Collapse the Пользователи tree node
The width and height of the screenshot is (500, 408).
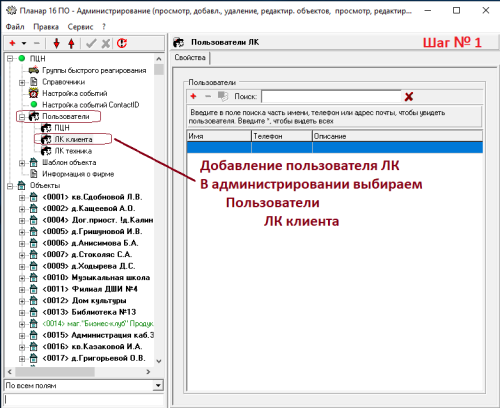(x=22, y=117)
